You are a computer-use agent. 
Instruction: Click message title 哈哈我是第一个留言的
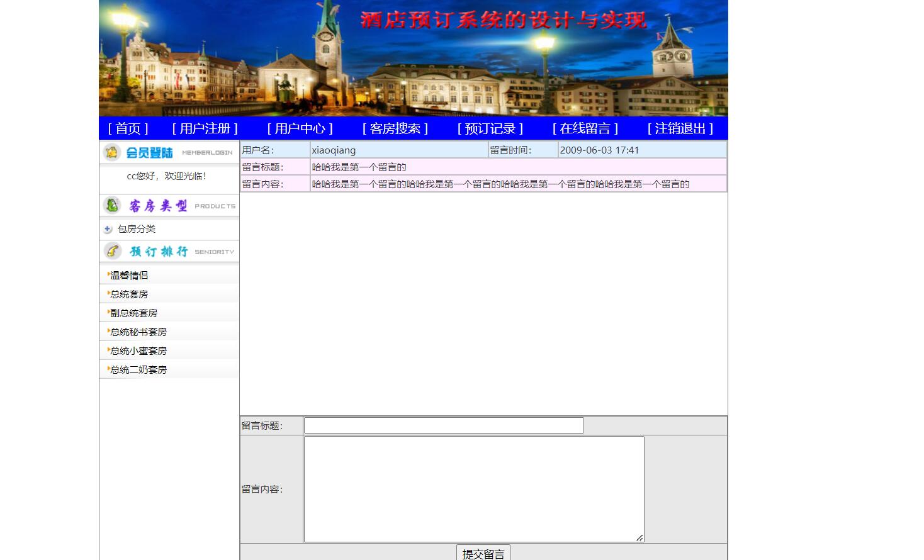(x=359, y=167)
